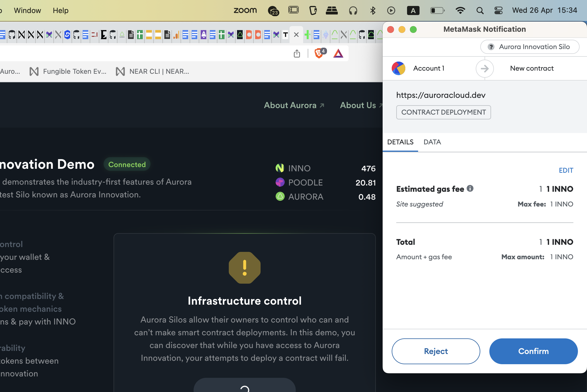
Task: Open the keyboard input source A icon
Action: coord(413,10)
